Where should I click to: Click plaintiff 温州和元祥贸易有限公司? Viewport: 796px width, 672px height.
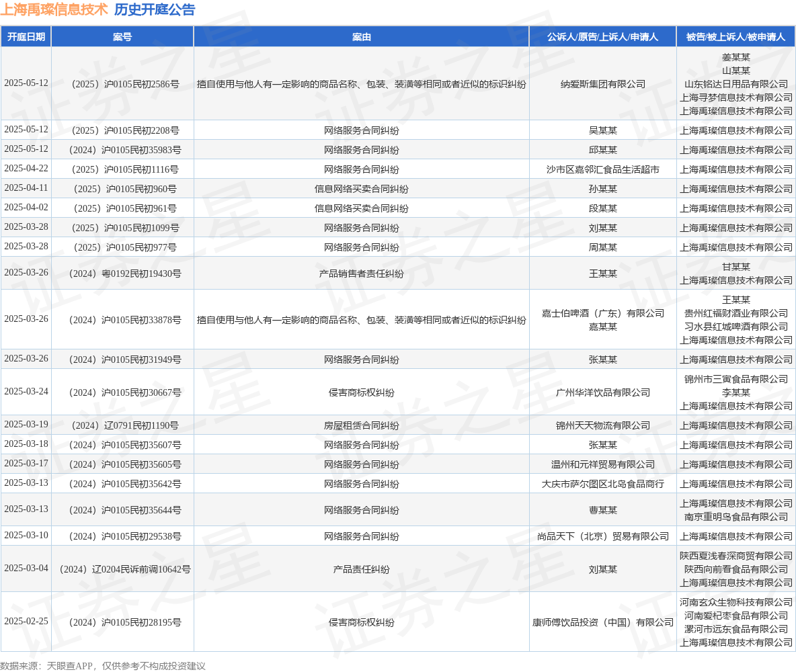click(602, 465)
